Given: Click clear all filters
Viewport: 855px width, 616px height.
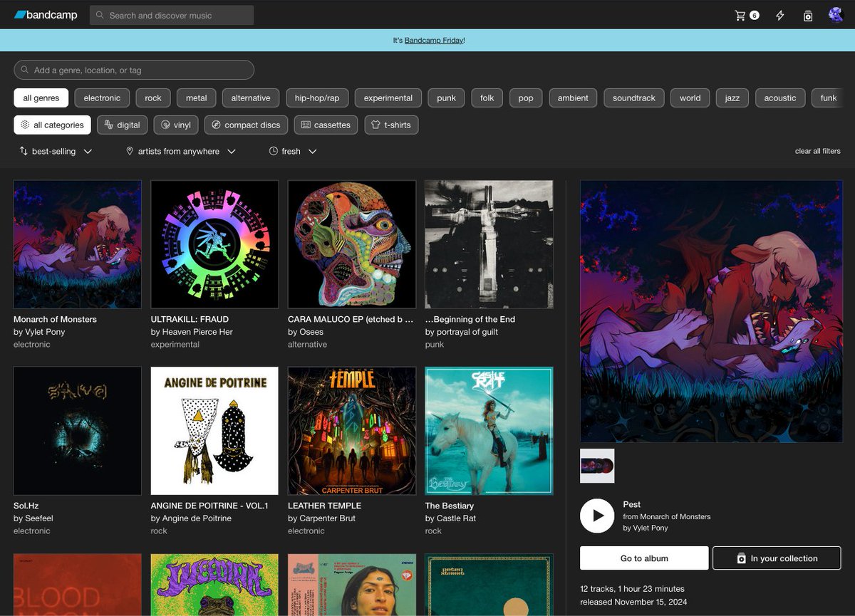Looking at the screenshot, I should [x=817, y=151].
